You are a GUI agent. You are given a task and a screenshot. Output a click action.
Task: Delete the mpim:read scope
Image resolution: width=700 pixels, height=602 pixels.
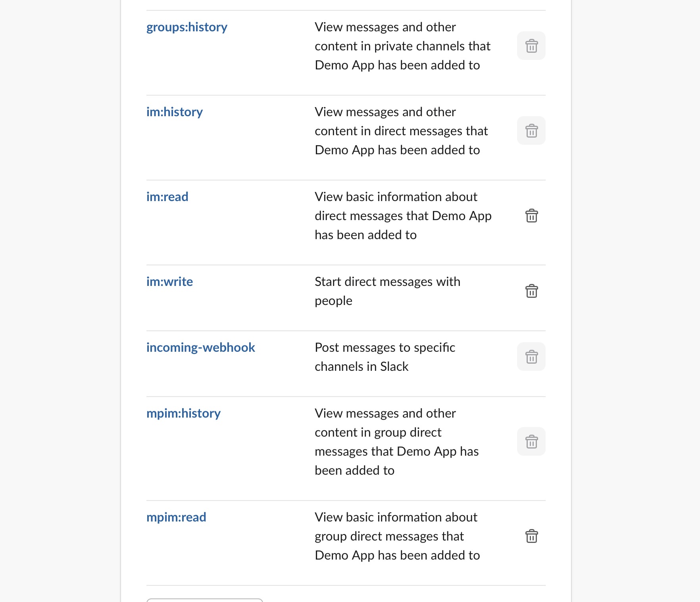click(x=531, y=536)
